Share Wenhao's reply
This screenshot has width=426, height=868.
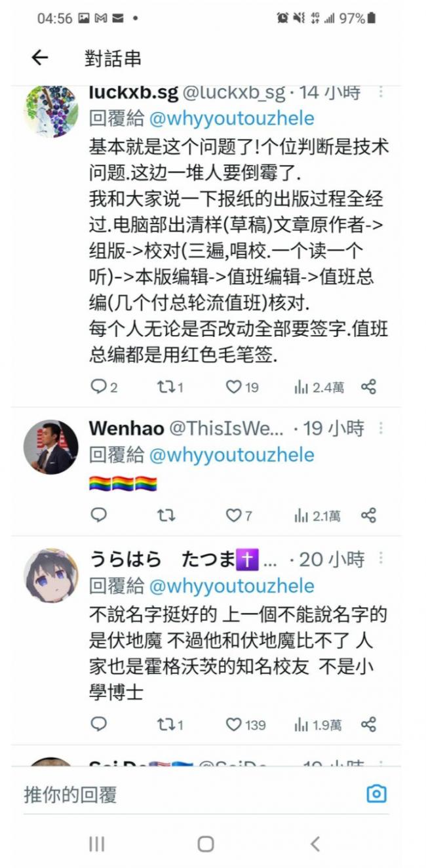[x=369, y=515]
